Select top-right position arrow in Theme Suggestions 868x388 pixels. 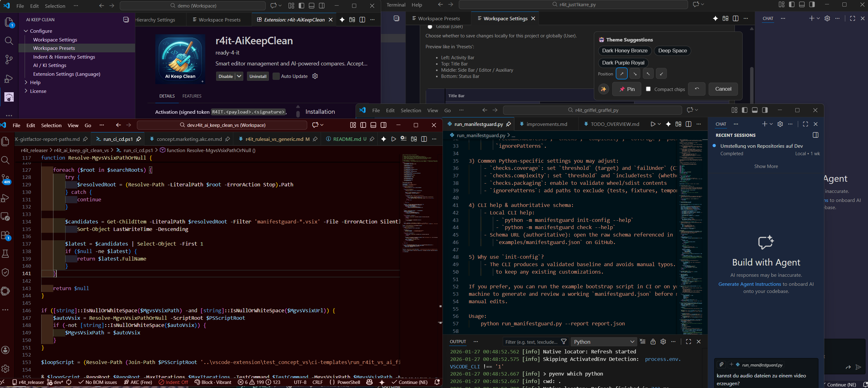pos(622,74)
